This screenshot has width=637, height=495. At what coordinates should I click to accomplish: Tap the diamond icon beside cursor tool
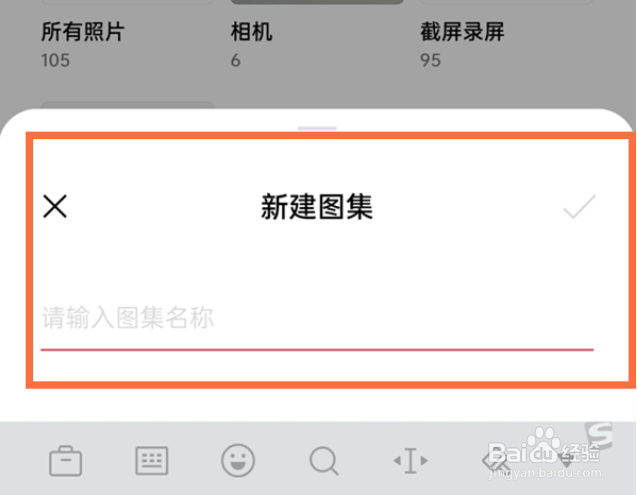click(496, 462)
